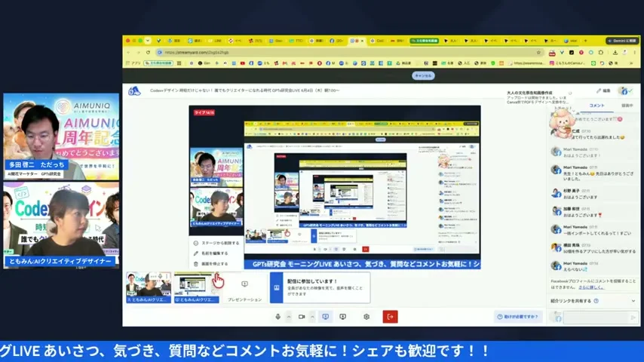Switch to the コメント tab
This screenshot has width=644, height=362.
point(596,106)
